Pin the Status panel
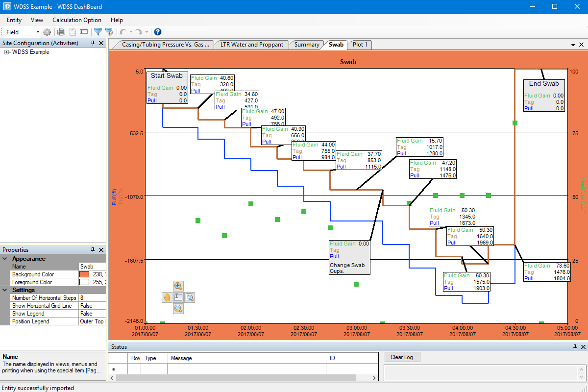 click(575, 347)
